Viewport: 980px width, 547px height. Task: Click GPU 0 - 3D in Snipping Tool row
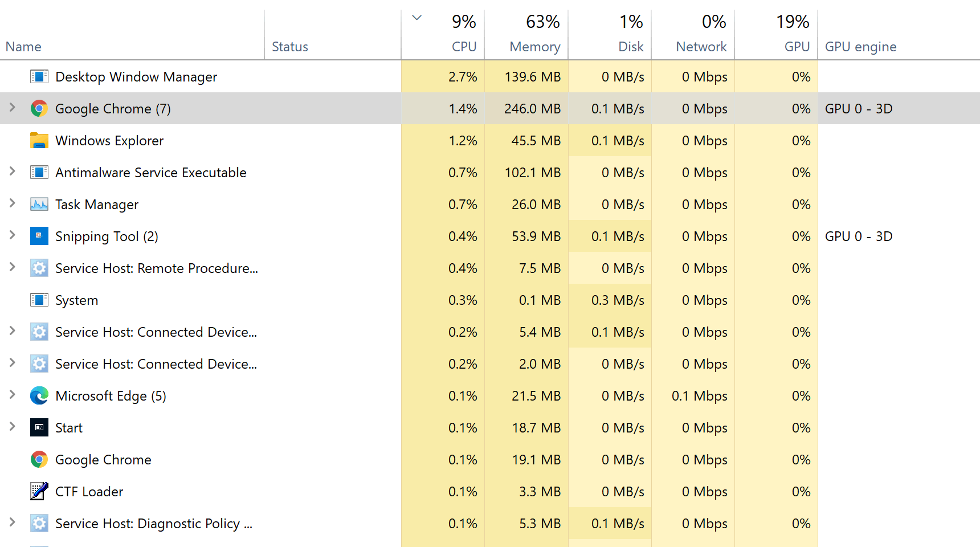[859, 236]
